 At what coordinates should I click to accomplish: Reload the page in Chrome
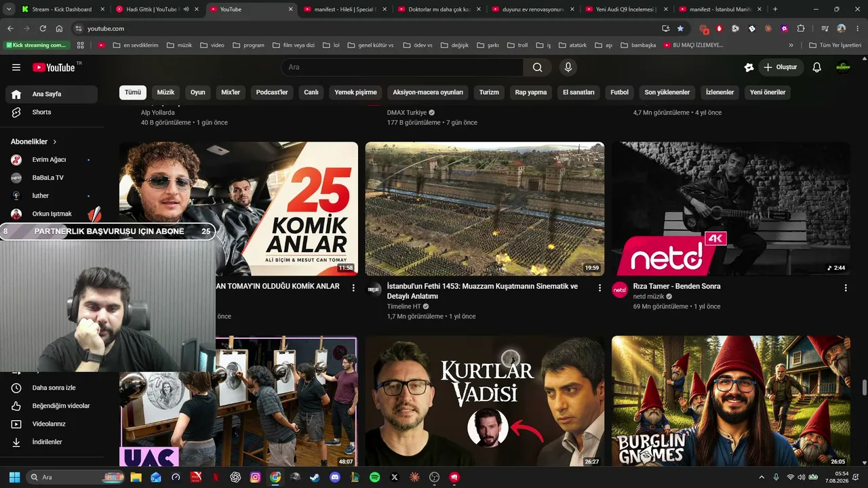[x=43, y=28]
